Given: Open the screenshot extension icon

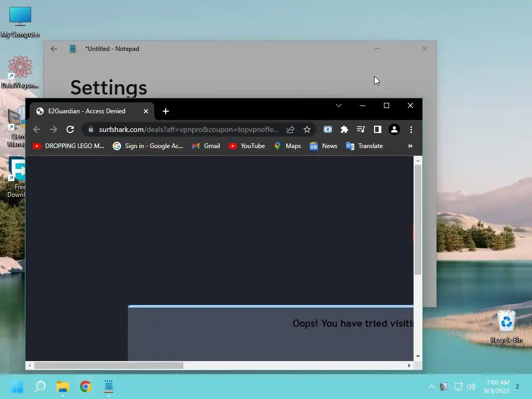Looking at the screenshot, I should [328, 129].
